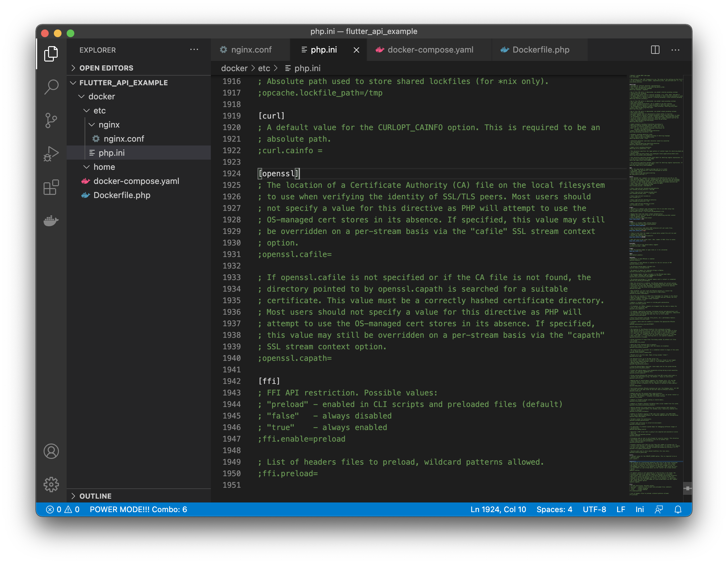Expand the OUTLINE section
This screenshot has height=564, width=728.
(95, 496)
